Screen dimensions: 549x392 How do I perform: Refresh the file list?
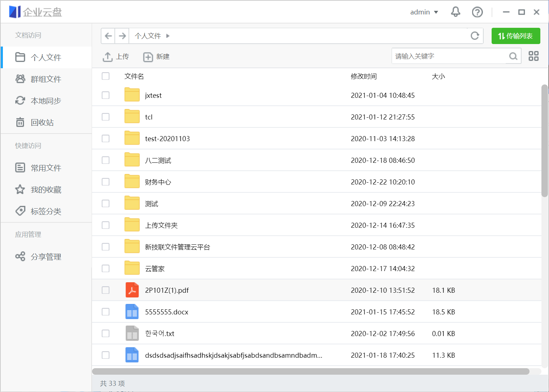click(475, 36)
